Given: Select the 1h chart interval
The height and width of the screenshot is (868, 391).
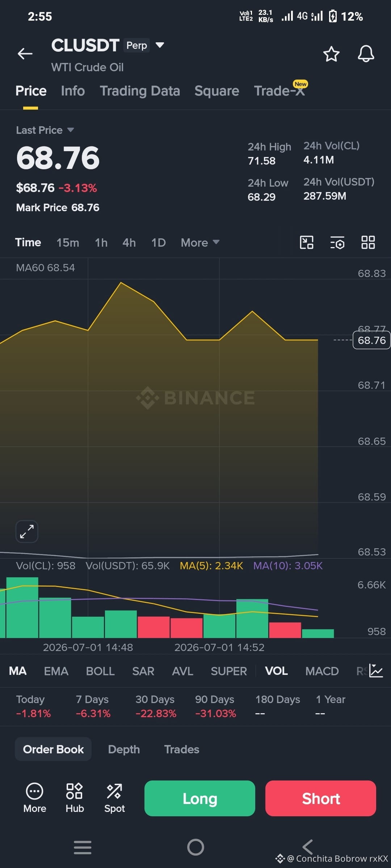Looking at the screenshot, I should 101,243.
